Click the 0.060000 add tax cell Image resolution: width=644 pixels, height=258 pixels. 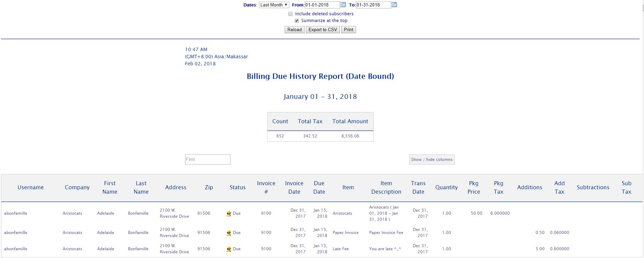(559, 233)
